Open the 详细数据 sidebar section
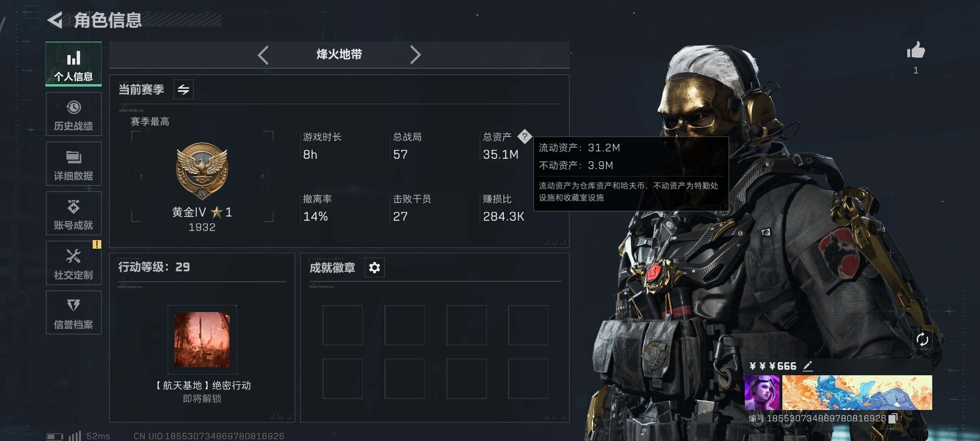Viewport: 980px width, 441px height. click(73, 164)
